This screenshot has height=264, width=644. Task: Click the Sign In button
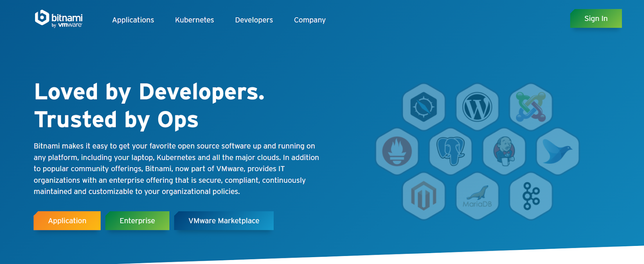pyautogui.click(x=596, y=18)
